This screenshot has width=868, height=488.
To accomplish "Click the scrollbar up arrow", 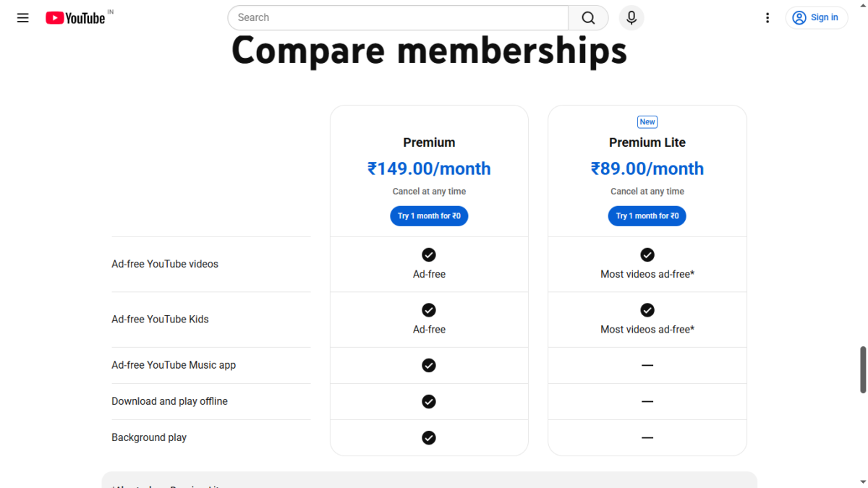I will [x=861, y=6].
